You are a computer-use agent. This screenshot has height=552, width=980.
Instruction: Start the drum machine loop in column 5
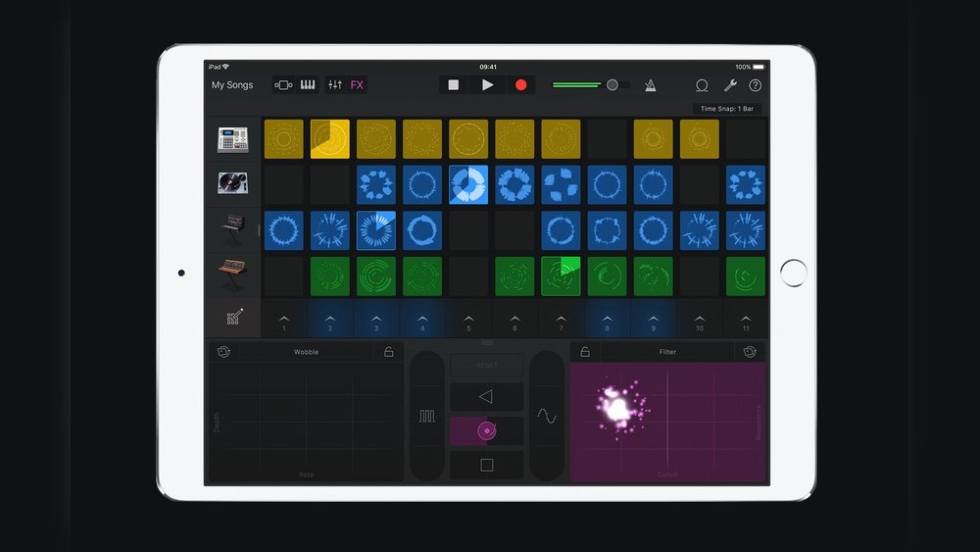(x=468, y=139)
